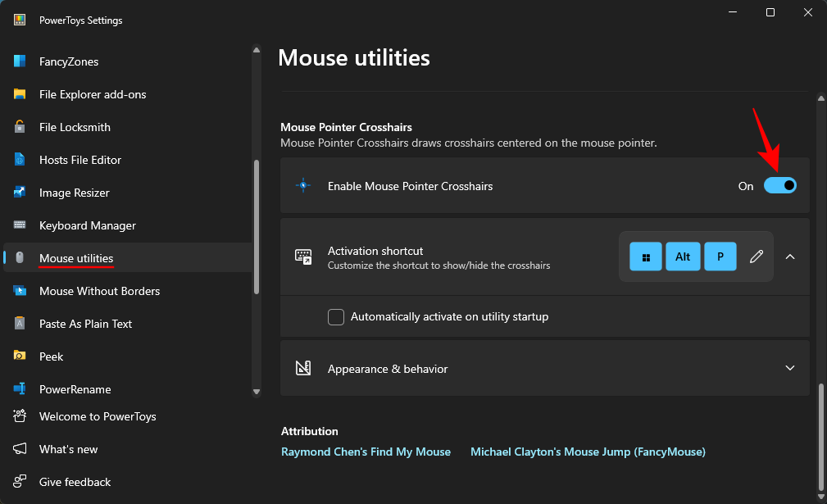Click the Appearance & behavior ruler icon
827x504 pixels.
click(303, 368)
